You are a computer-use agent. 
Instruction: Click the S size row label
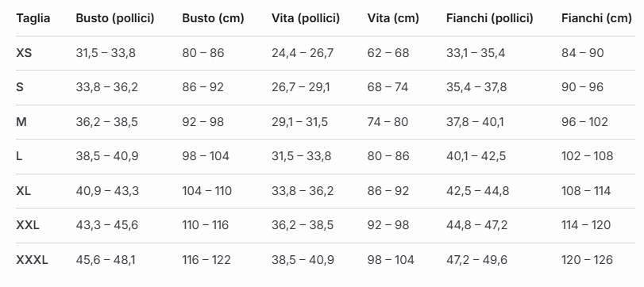click(20, 87)
